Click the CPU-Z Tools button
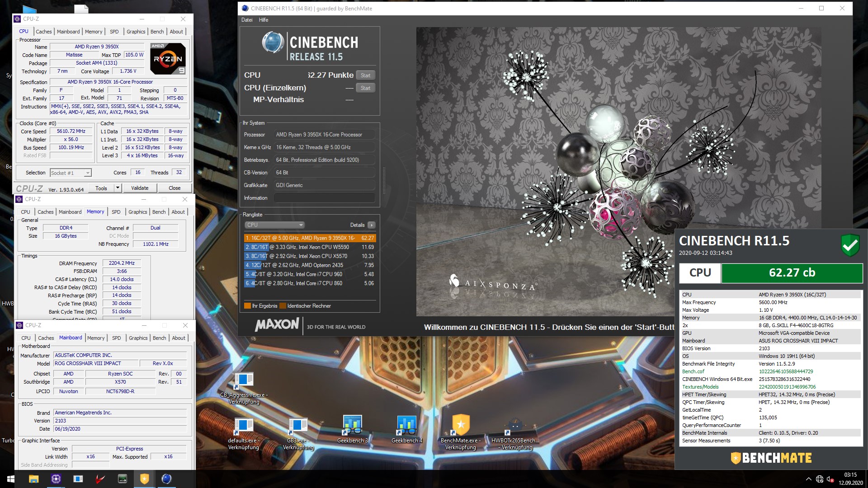868x488 pixels. pyautogui.click(x=101, y=188)
